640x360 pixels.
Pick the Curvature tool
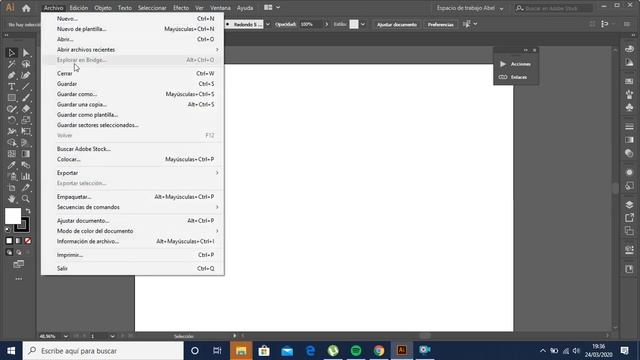(26, 76)
